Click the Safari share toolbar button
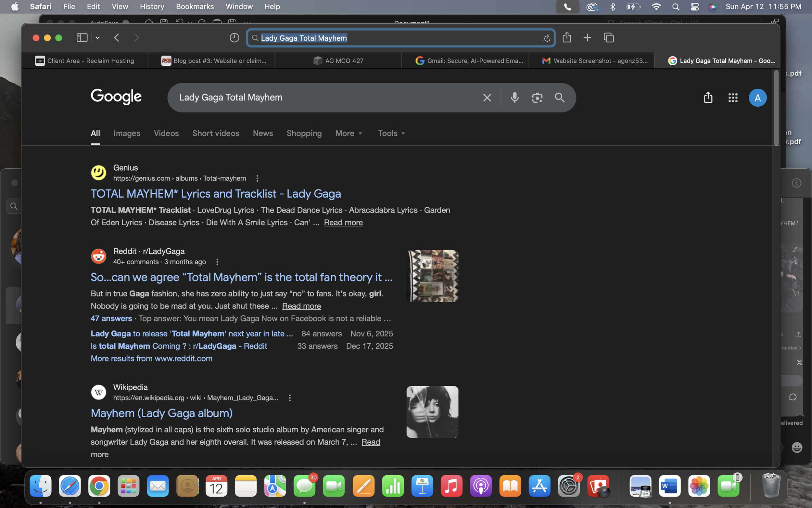This screenshot has height=508, width=812. pos(567,37)
